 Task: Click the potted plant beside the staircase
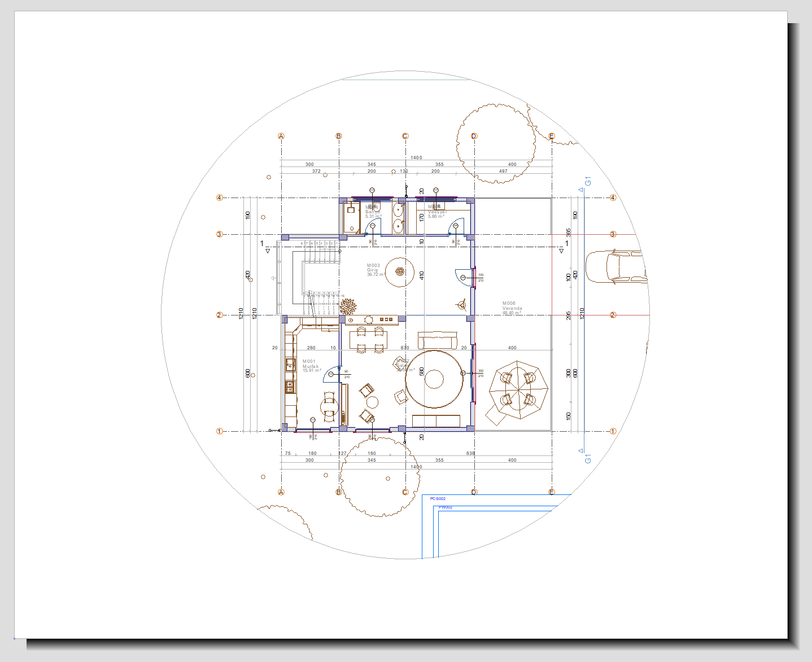click(x=348, y=307)
